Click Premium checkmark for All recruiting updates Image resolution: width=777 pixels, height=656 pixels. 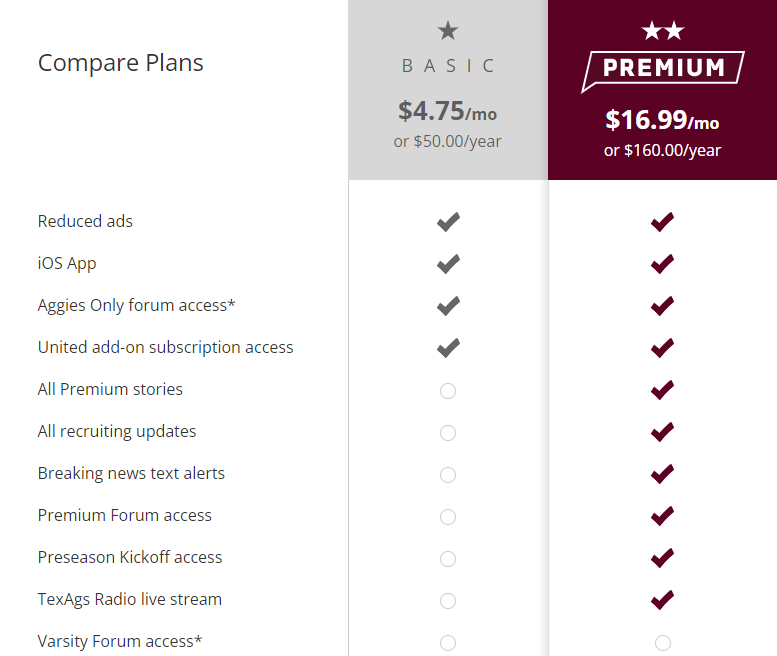663,432
